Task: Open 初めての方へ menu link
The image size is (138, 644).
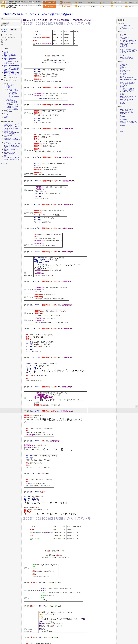Action: 7,52
